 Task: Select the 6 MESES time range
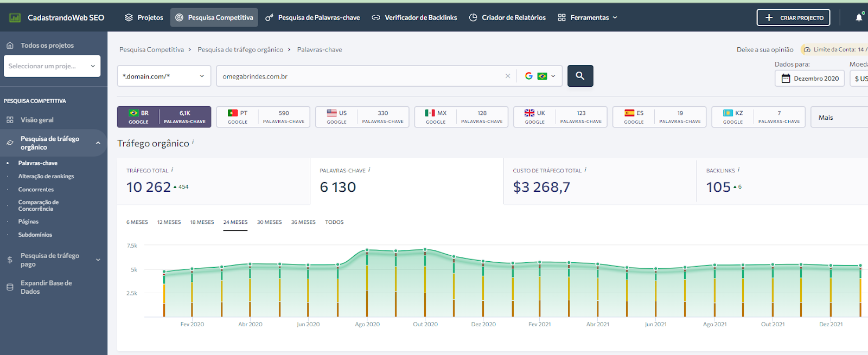point(137,222)
